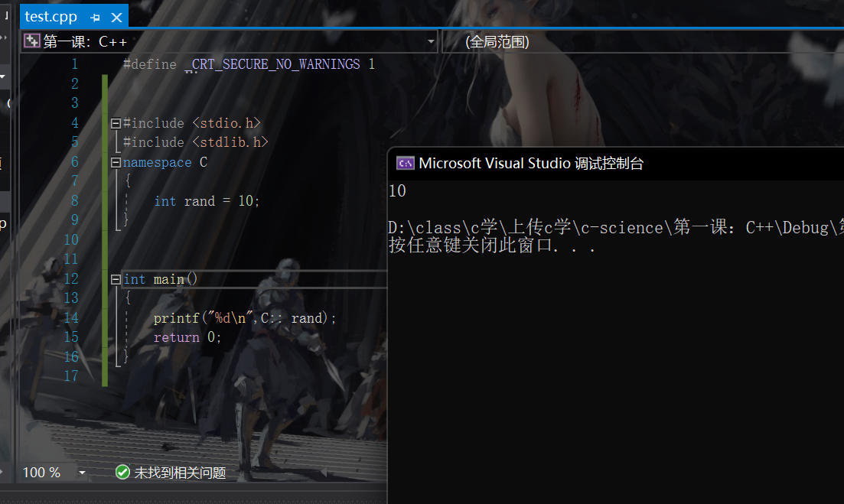Click _CRT_SECURE_NO_WARNINGS in line 1
Screen dimensions: 844x504
tap(272, 64)
